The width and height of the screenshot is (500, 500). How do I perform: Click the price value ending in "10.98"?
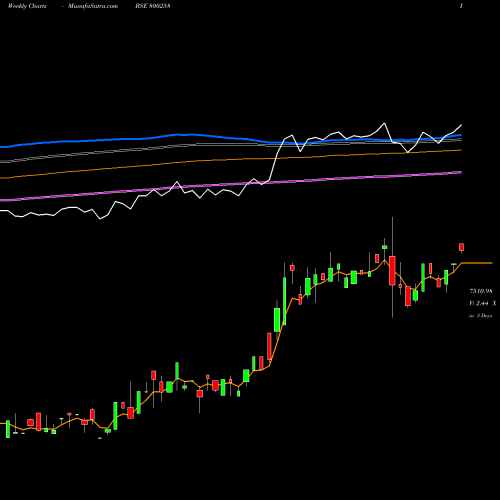click(481, 291)
